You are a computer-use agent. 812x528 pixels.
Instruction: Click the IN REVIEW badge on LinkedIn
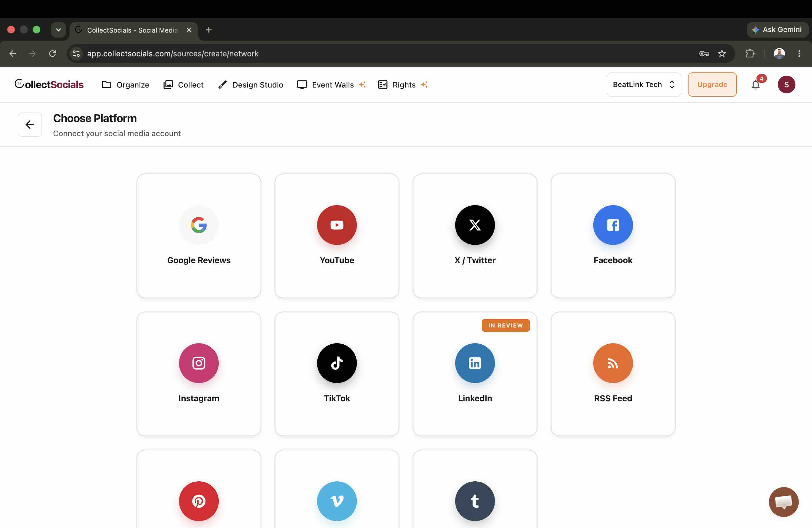(x=505, y=325)
